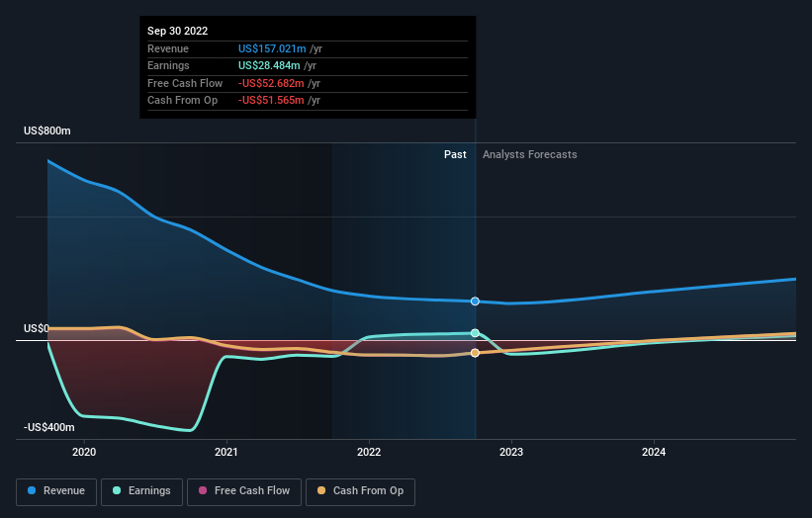Click the Sep 30 2022 tooltip date
Image resolution: width=812 pixels, height=518 pixels.
pos(178,31)
